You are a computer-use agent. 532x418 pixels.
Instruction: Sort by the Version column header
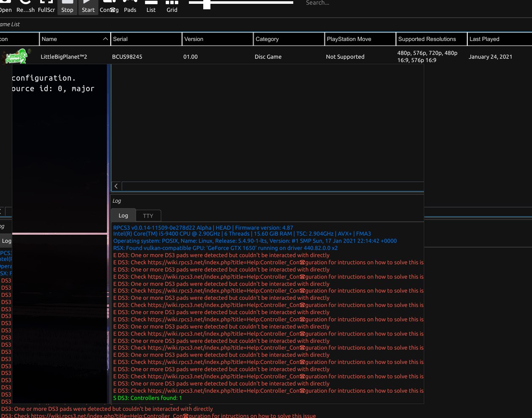(218, 39)
